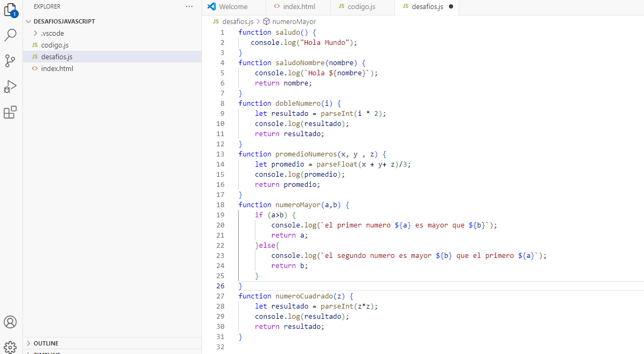The height and width of the screenshot is (354, 644).
Task: Open the Manage gear menu
Action: click(10, 347)
